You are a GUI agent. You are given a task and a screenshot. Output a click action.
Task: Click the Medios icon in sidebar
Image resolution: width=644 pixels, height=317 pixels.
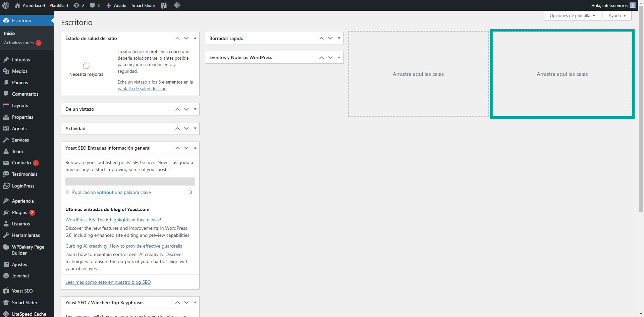[x=6, y=71]
